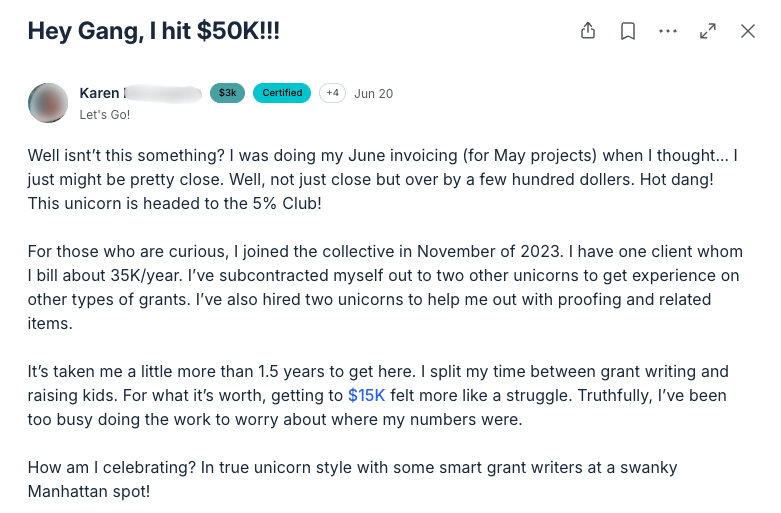Close the post panel
The width and height of the screenshot is (781, 513).
pyautogui.click(x=748, y=31)
